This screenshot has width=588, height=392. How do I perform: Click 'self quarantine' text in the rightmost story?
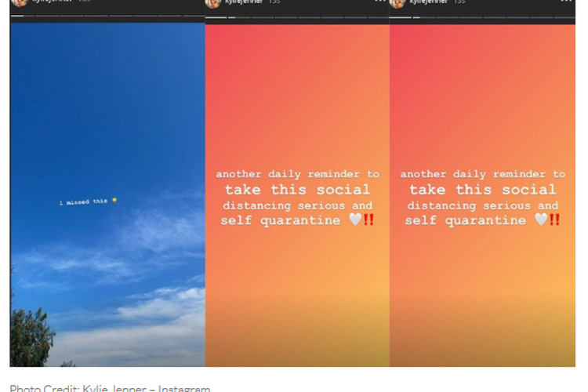[x=466, y=220]
